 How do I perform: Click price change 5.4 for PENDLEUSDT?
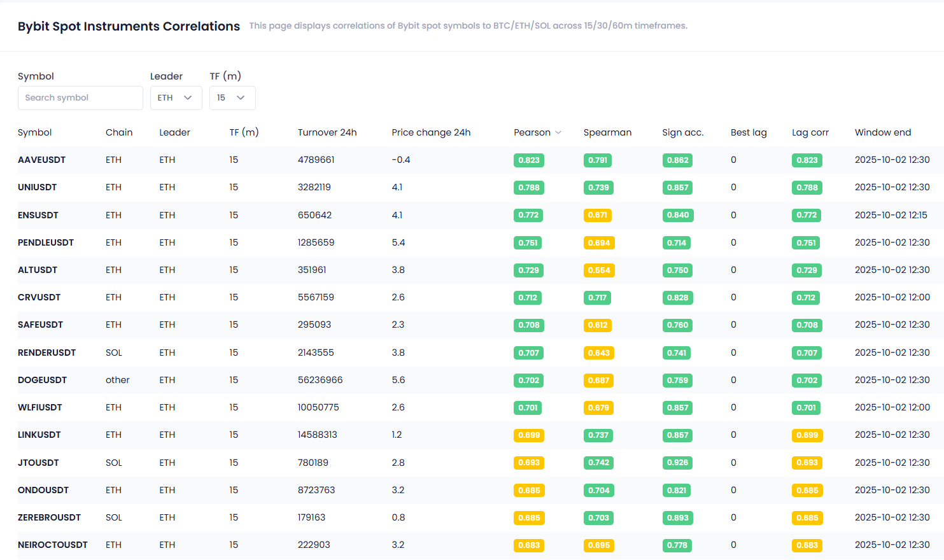click(398, 242)
